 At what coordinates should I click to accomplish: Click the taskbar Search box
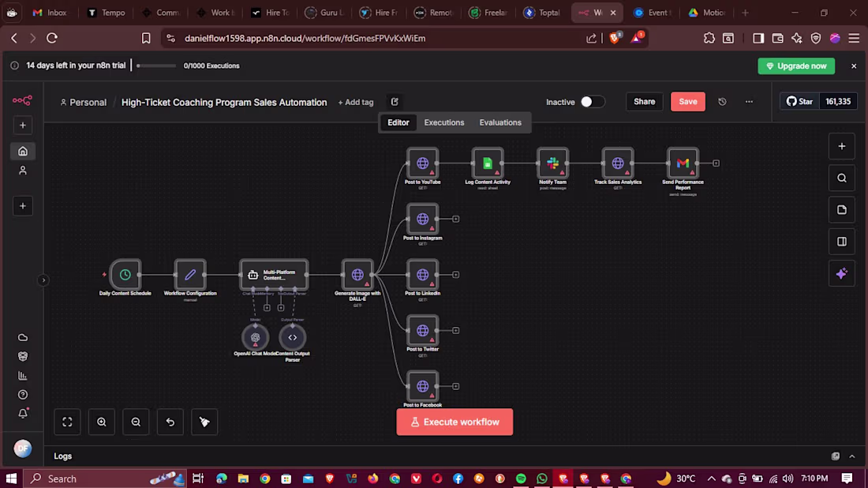tap(105, 479)
